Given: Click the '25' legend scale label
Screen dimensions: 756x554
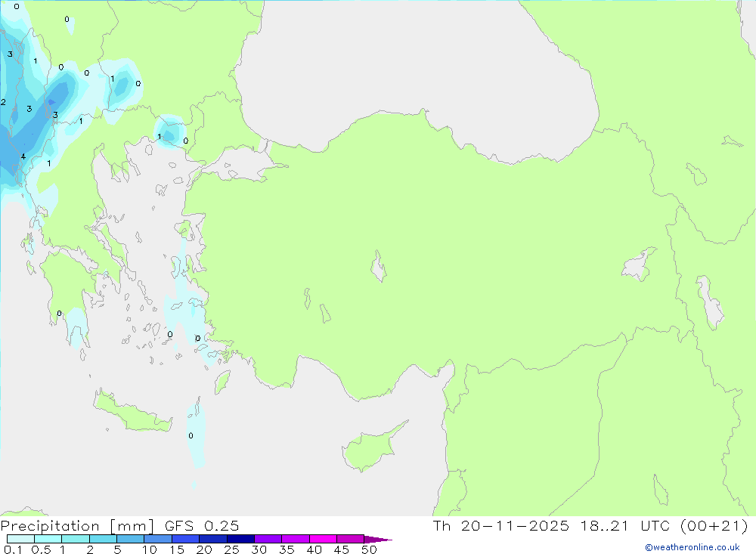Looking at the screenshot, I should (x=232, y=549).
